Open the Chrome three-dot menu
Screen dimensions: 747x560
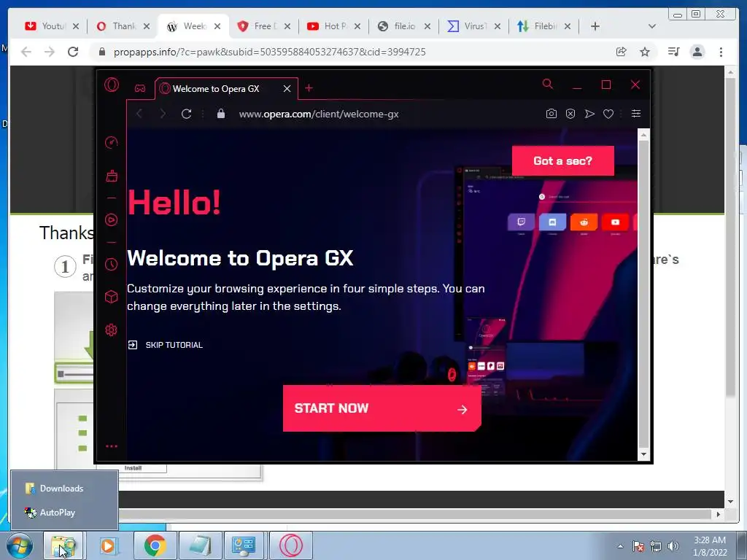click(721, 52)
